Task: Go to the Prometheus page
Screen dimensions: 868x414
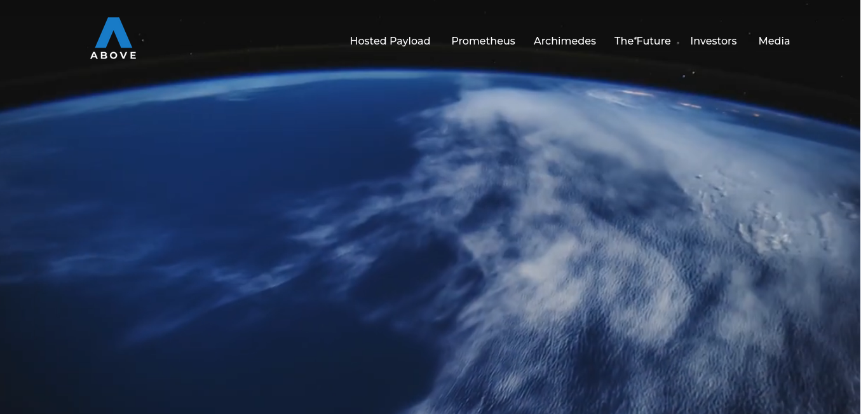Action: [x=483, y=41]
